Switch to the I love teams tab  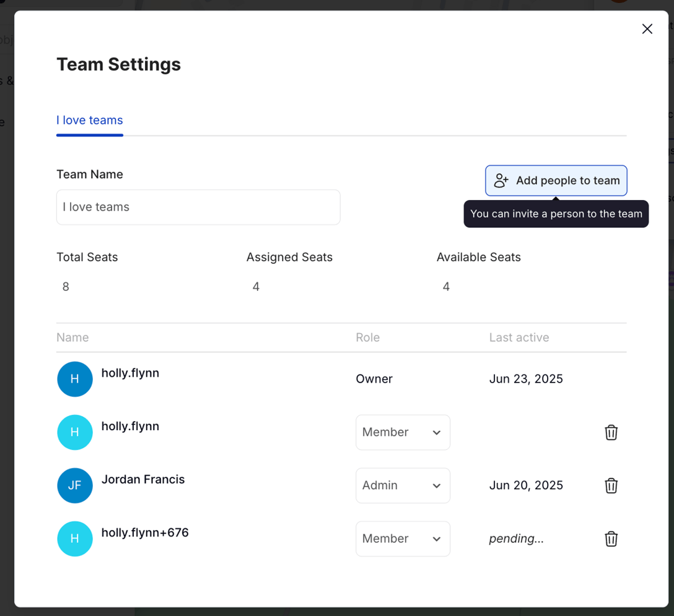click(89, 120)
